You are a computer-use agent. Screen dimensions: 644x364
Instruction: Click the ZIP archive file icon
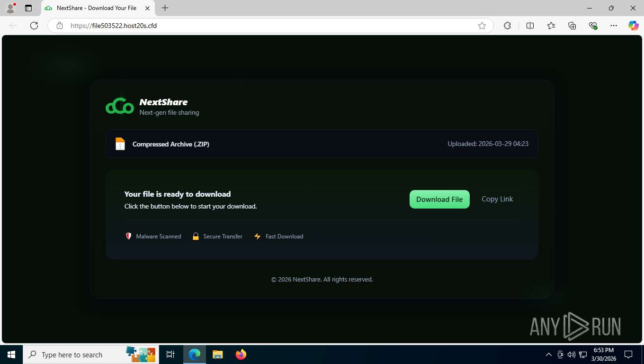point(120,144)
